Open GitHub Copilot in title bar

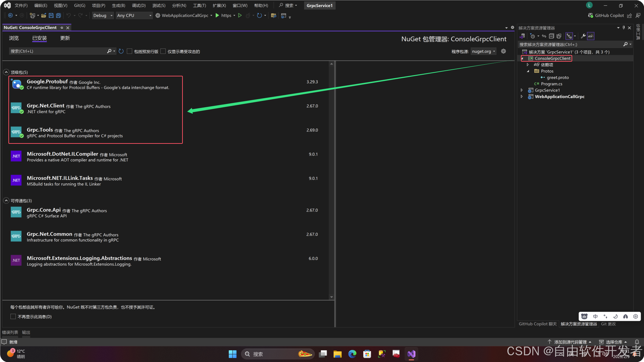606,15
